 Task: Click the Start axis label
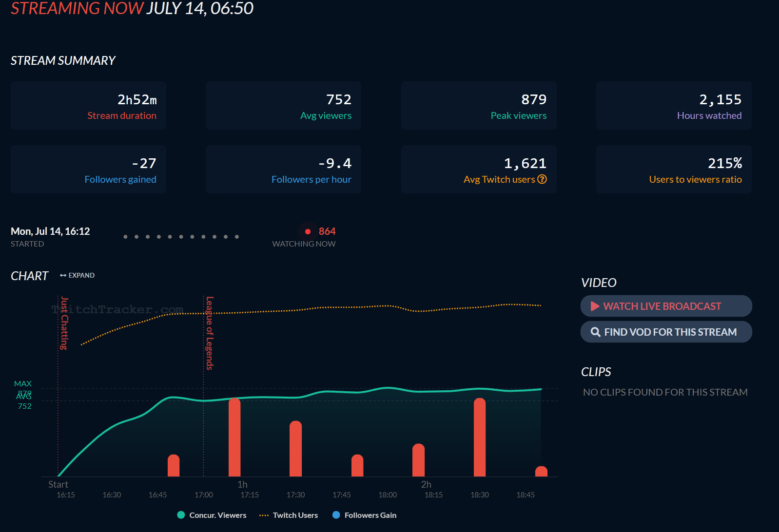tap(58, 484)
